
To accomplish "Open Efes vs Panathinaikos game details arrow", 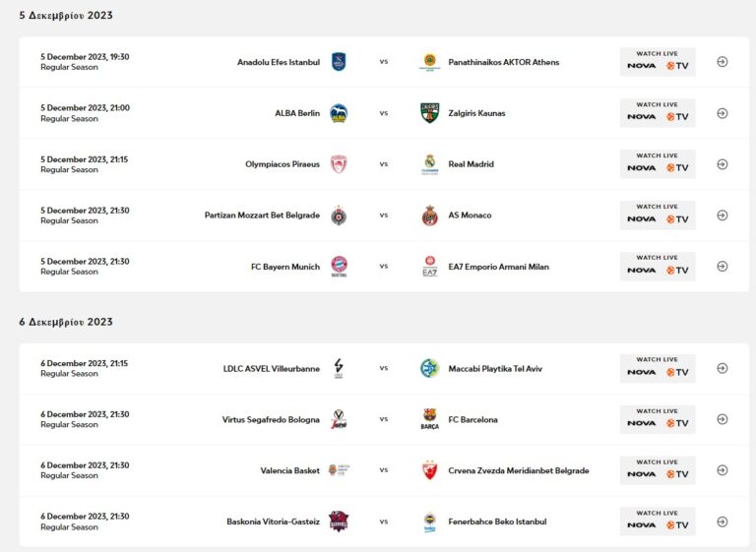I will [x=722, y=62].
